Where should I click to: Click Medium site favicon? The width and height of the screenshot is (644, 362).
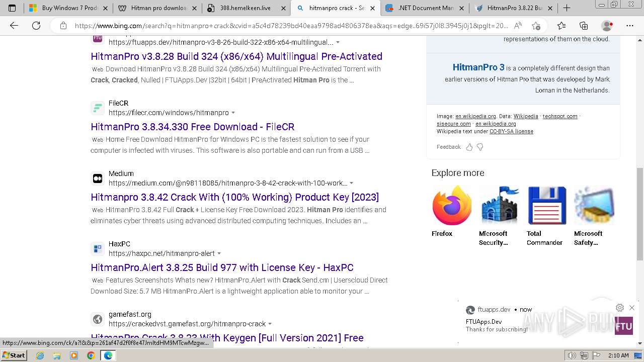pyautogui.click(x=98, y=178)
